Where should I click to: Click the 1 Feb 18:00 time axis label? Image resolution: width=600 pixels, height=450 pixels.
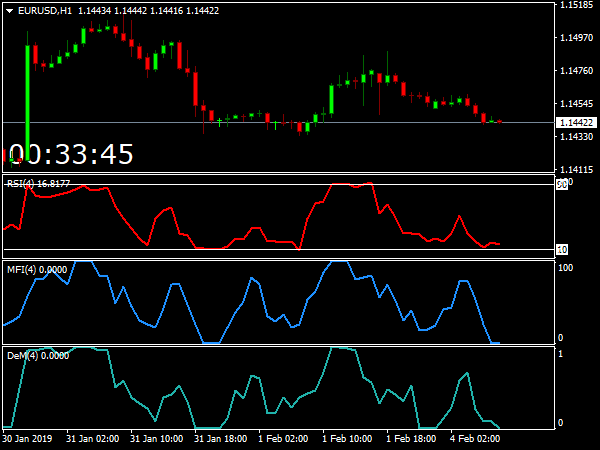point(411,439)
